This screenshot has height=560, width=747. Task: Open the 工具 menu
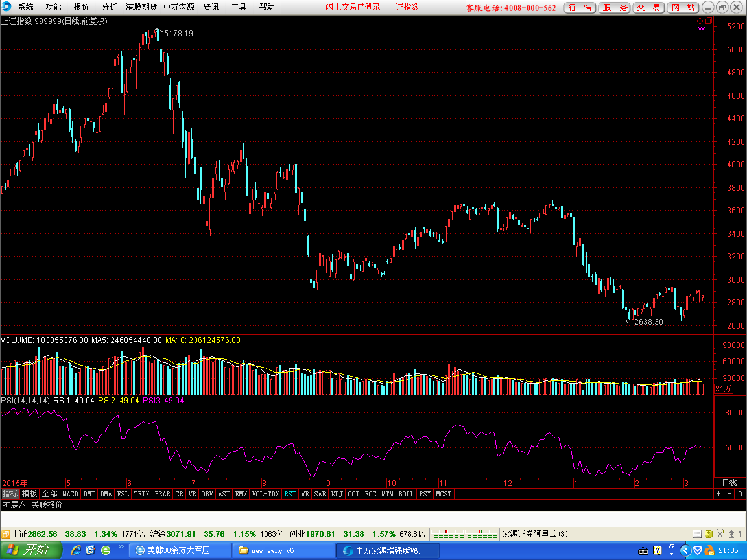pos(239,6)
